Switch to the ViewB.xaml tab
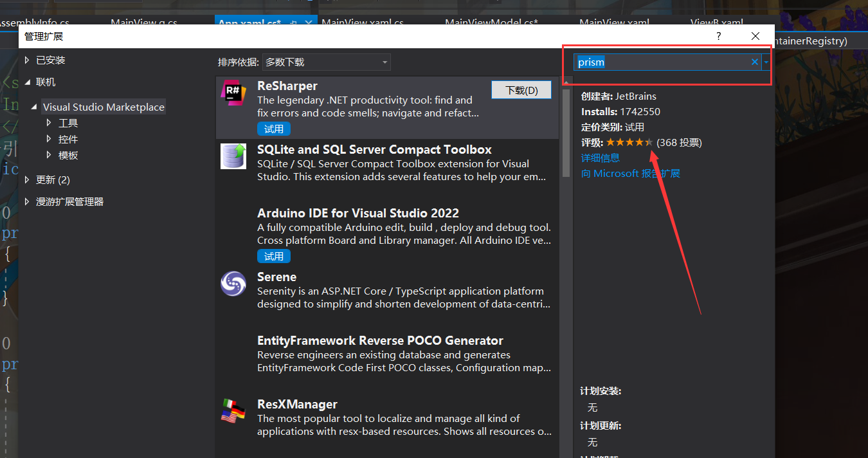This screenshot has height=458, width=868. tap(716, 23)
